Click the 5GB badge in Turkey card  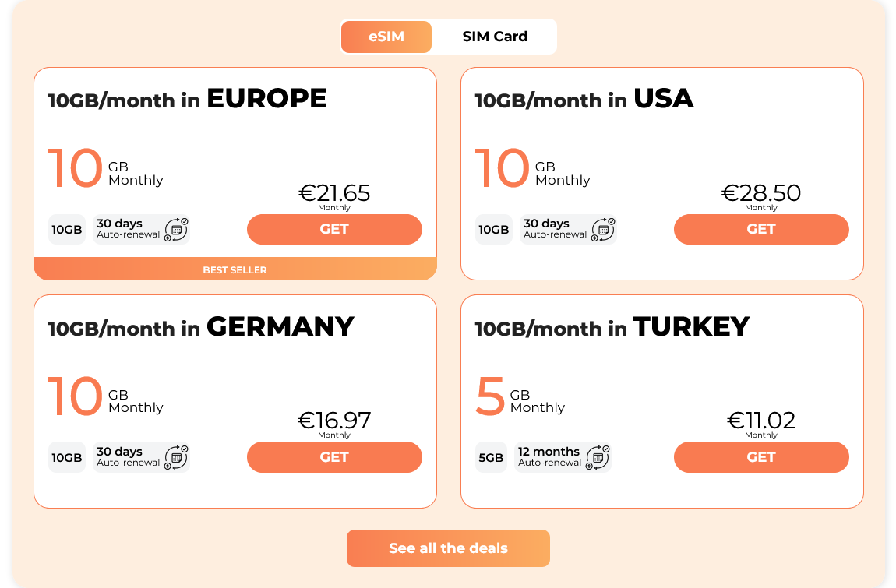click(x=491, y=458)
